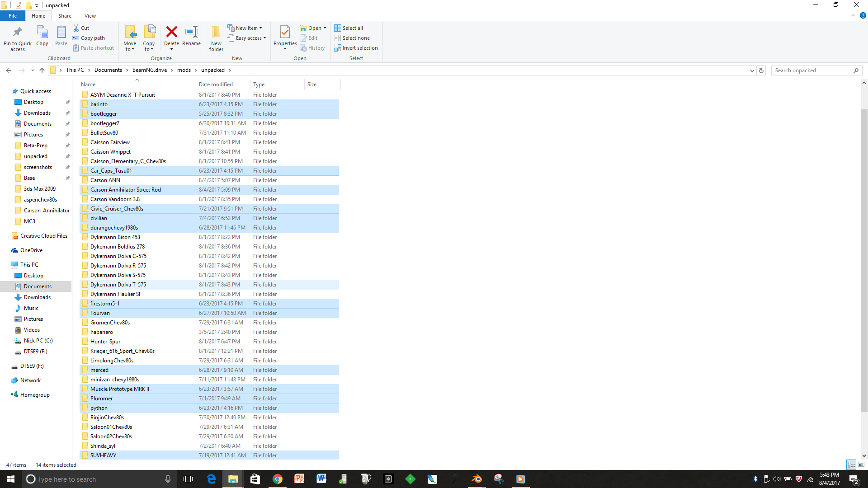Open Blender from the taskbar
The width and height of the screenshot is (868, 488).
click(477, 479)
